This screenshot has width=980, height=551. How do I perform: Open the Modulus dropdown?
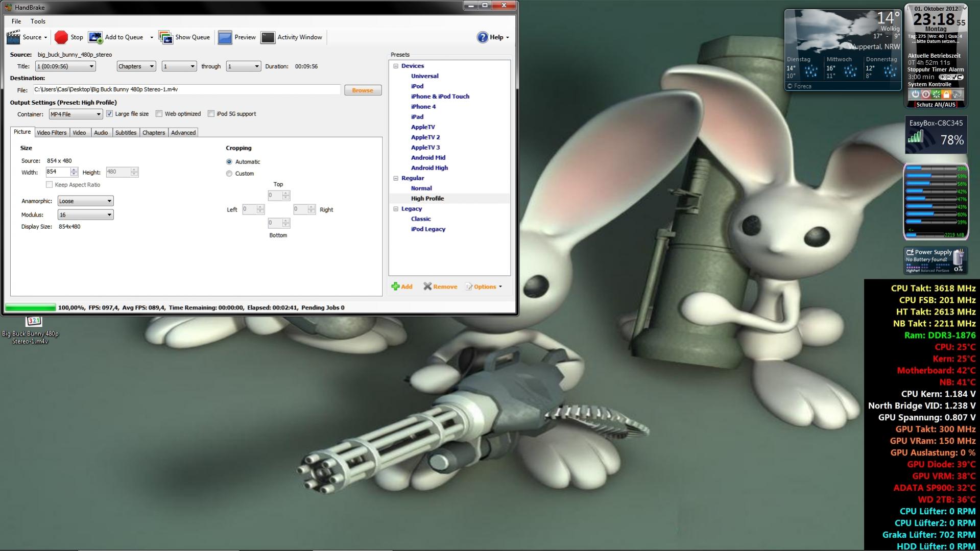pos(85,215)
